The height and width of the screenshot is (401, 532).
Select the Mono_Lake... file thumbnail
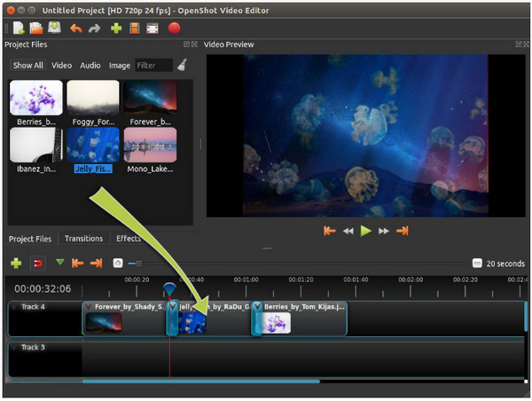150,145
